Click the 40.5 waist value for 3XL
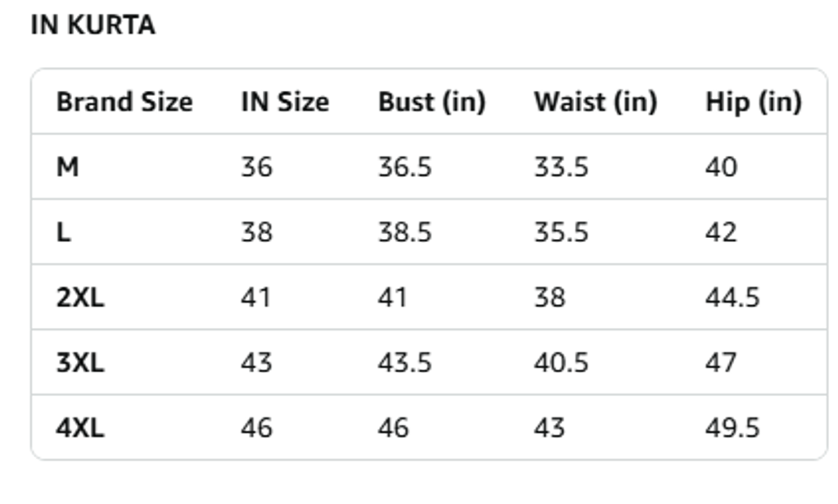Image resolution: width=838 pixels, height=504 pixels. (x=561, y=362)
